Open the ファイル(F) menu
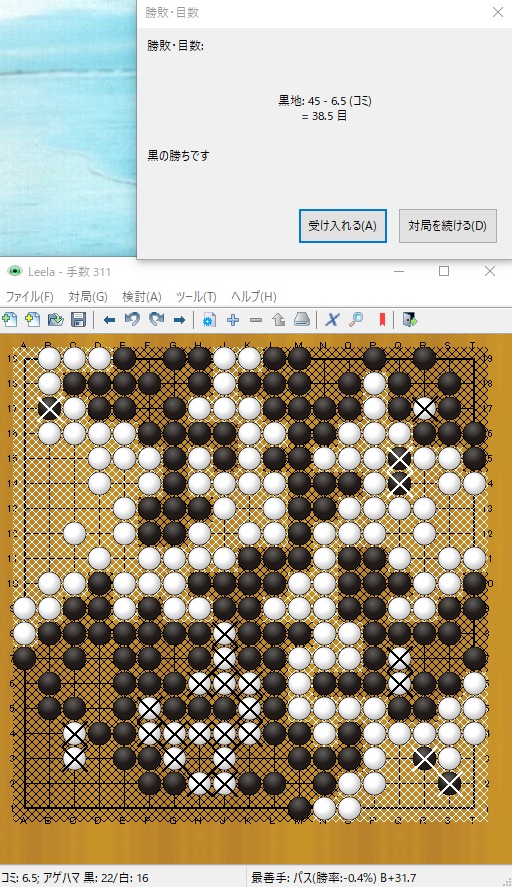This screenshot has height=887, width=512. tap(29, 296)
